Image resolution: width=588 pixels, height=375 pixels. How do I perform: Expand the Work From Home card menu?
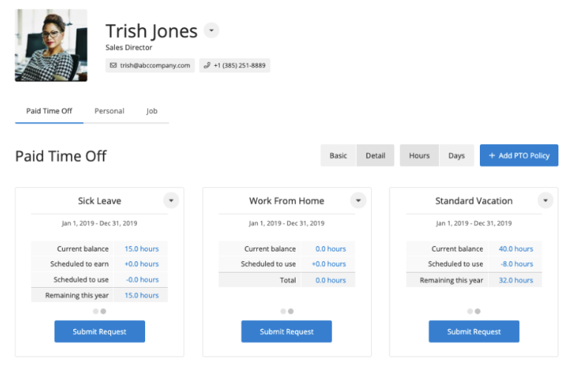click(x=358, y=200)
